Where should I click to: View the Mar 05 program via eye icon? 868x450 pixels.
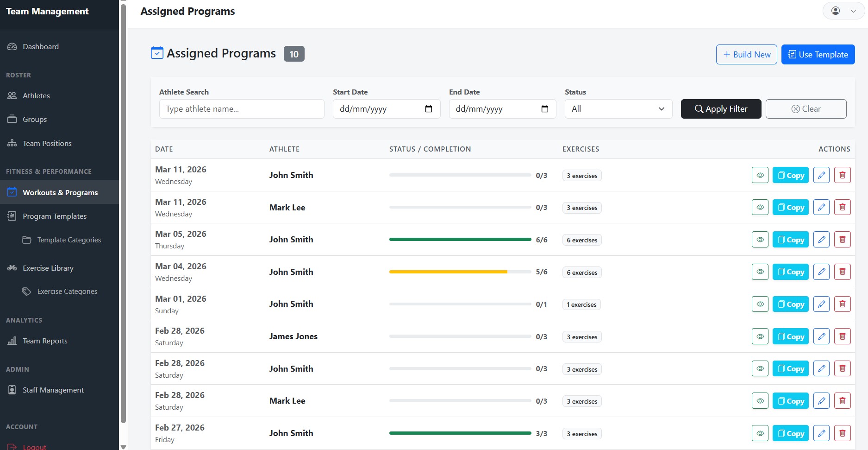click(760, 240)
